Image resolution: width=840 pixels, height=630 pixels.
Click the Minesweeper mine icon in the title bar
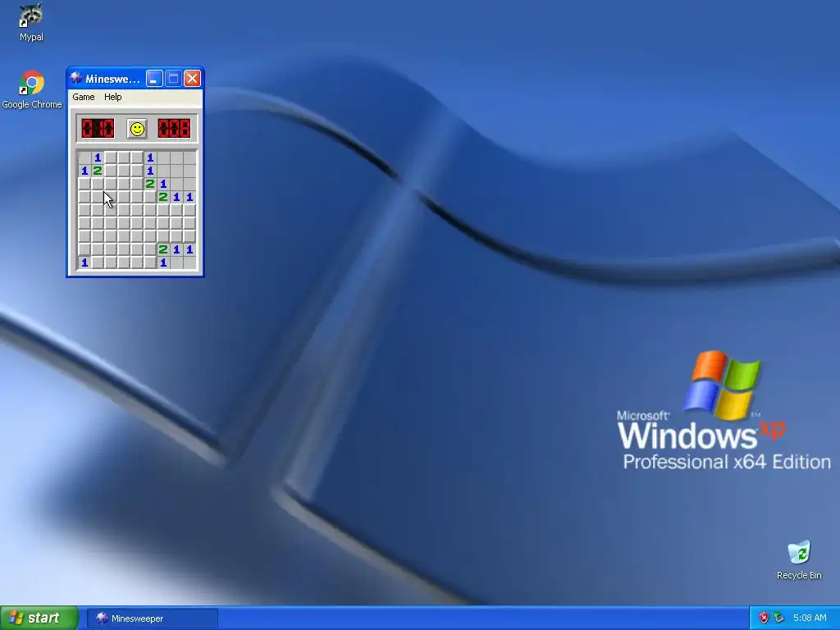(x=76, y=79)
